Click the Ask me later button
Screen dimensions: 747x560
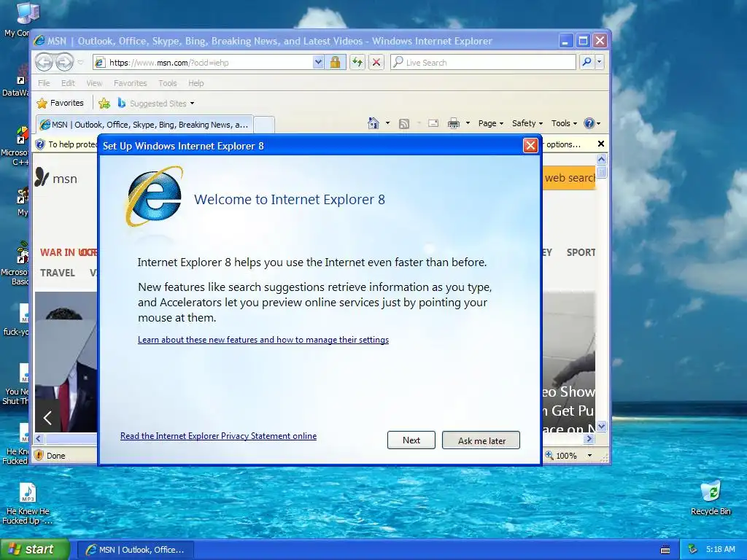[481, 440]
